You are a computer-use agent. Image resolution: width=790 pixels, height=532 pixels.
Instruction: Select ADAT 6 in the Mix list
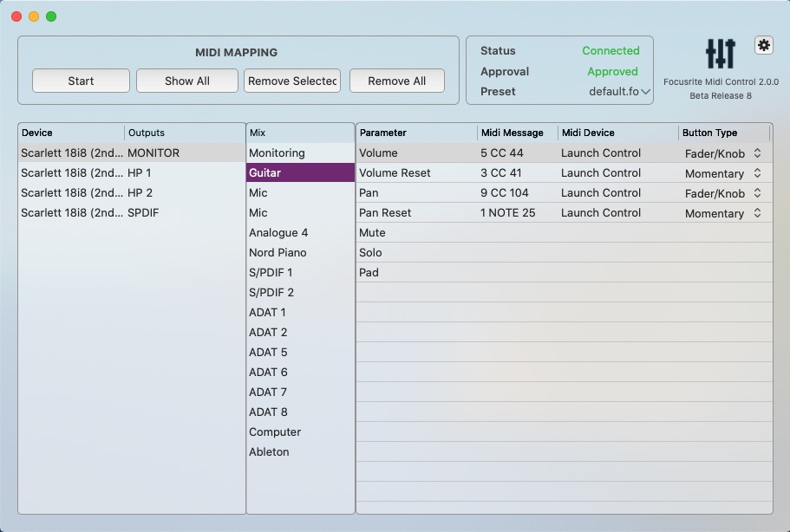300,372
